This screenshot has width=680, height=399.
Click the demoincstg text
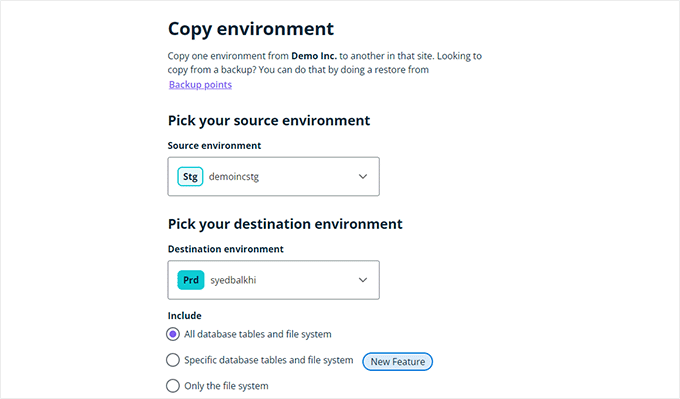(x=234, y=177)
